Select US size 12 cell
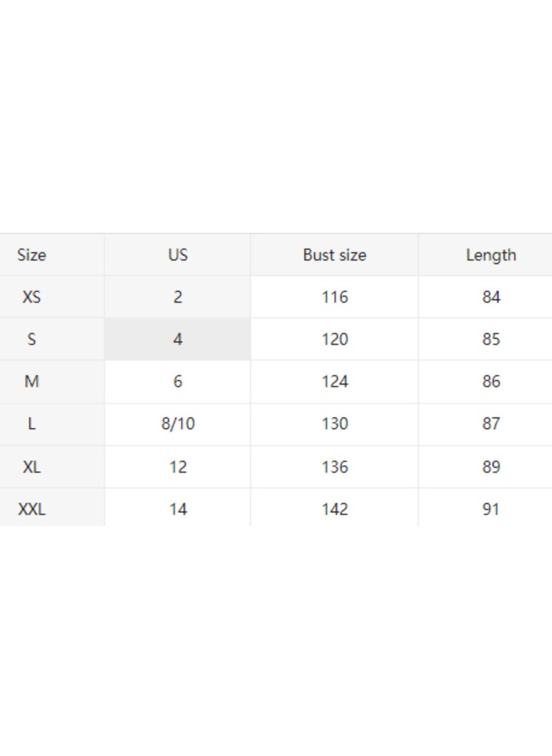Screen dimensions: 552x756 click(177, 467)
